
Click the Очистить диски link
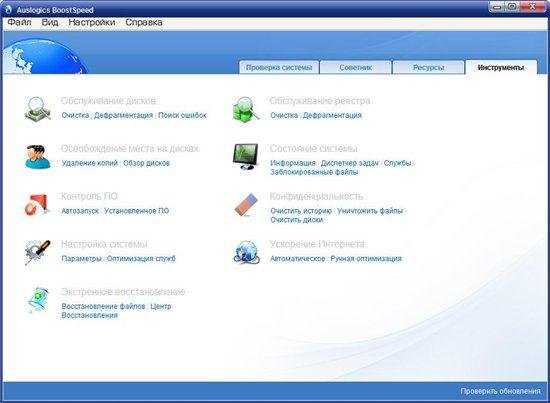coord(297,220)
